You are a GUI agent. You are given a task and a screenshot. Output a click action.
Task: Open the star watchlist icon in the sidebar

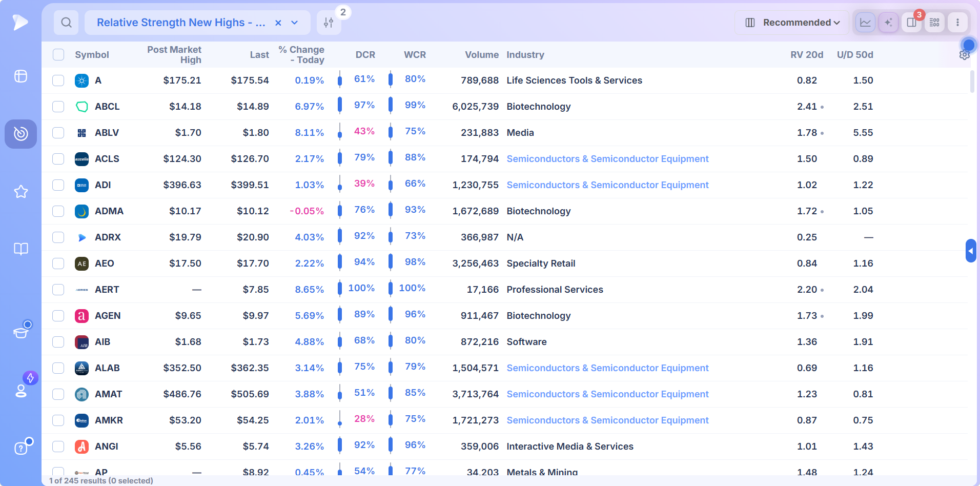pyautogui.click(x=21, y=192)
